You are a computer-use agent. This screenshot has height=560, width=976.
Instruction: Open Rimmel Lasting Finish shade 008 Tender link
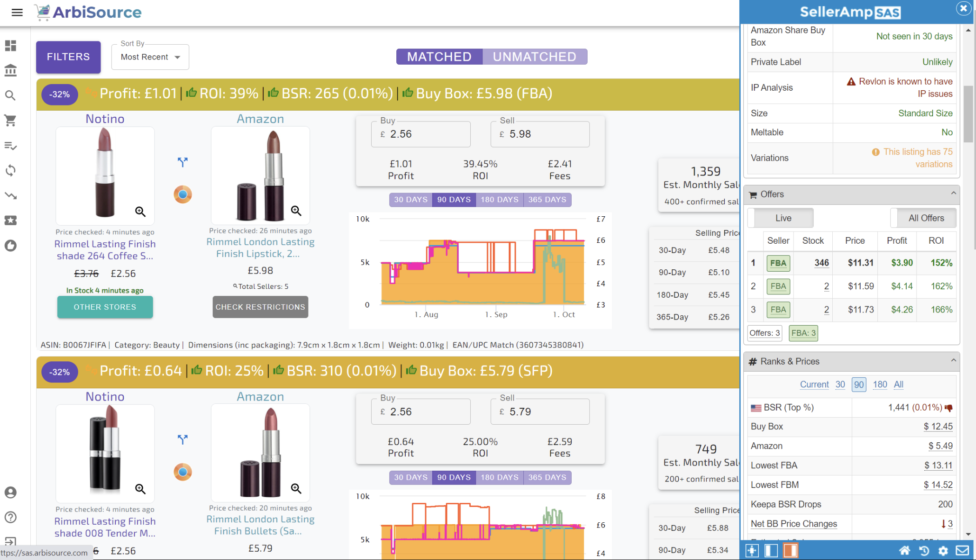click(105, 527)
